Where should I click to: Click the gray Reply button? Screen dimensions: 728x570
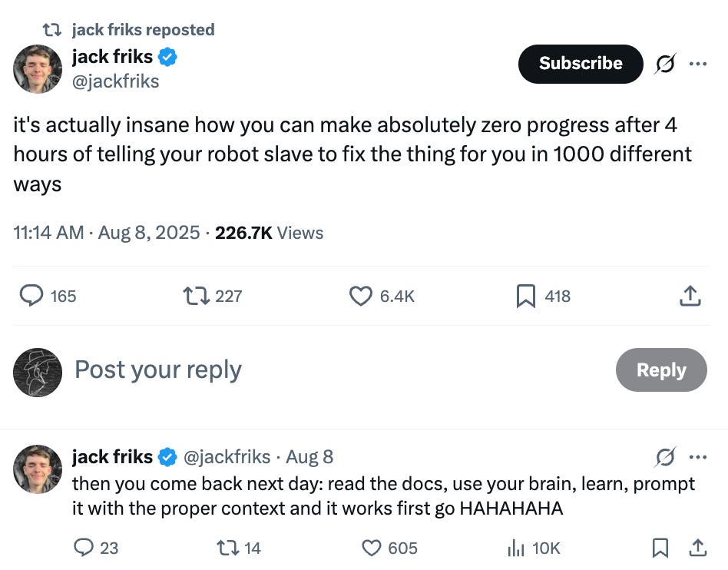click(660, 370)
